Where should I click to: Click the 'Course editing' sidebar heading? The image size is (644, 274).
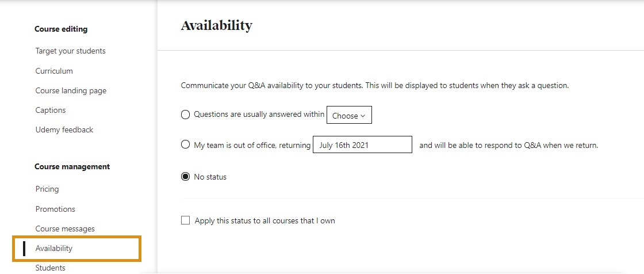click(61, 29)
